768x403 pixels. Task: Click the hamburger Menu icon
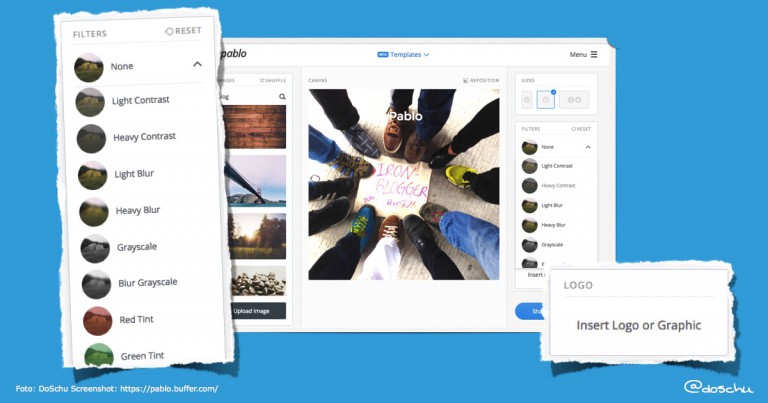[594, 54]
